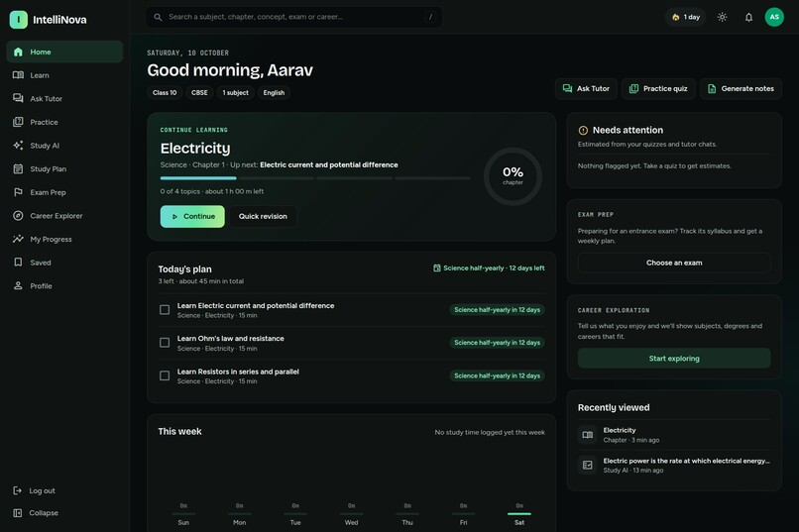
Task: Click the Study AI item icon in Recently viewed
Action: [588, 466]
